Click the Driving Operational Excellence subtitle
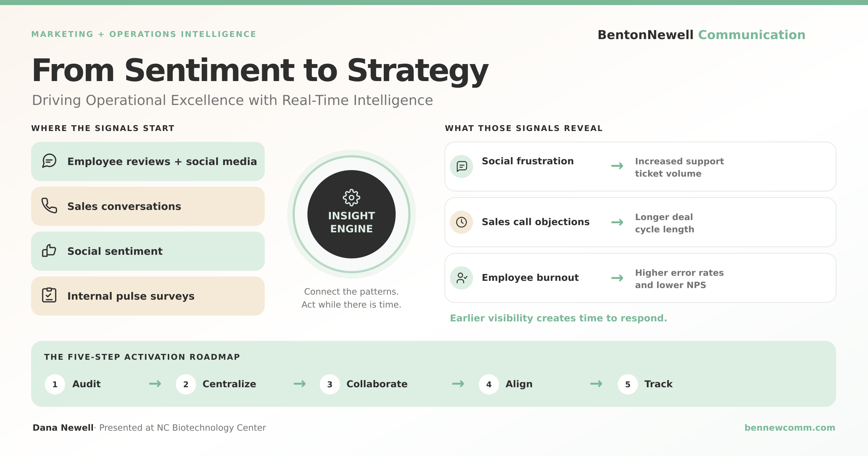 (233, 100)
